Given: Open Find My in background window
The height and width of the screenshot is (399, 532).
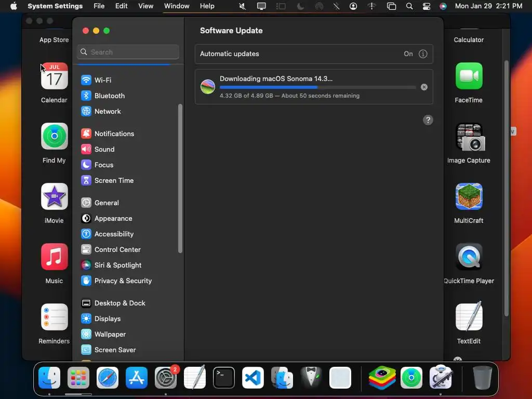Looking at the screenshot, I should [54, 136].
